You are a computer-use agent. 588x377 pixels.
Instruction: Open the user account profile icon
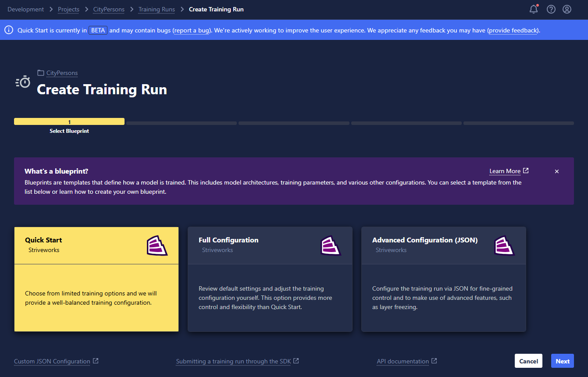567,9
